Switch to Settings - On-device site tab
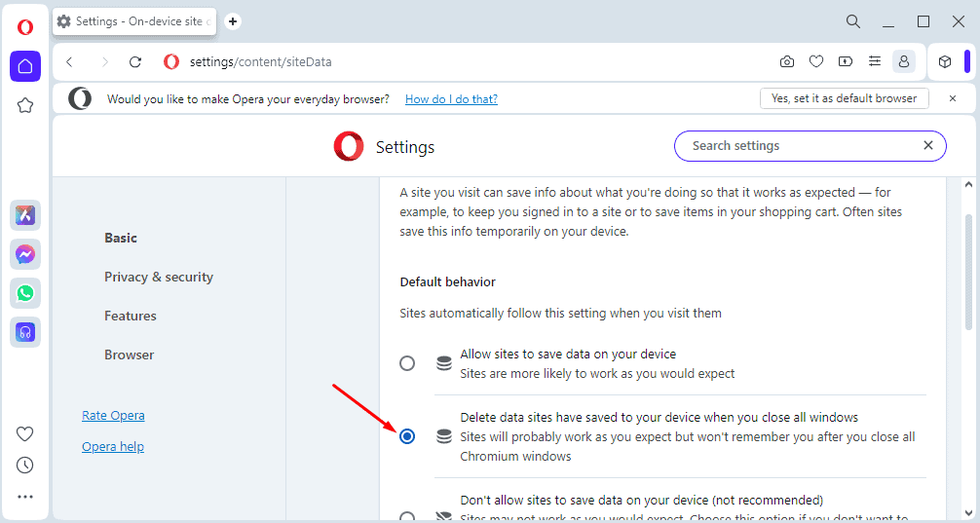Viewport: 980px width, 523px height. click(134, 21)
